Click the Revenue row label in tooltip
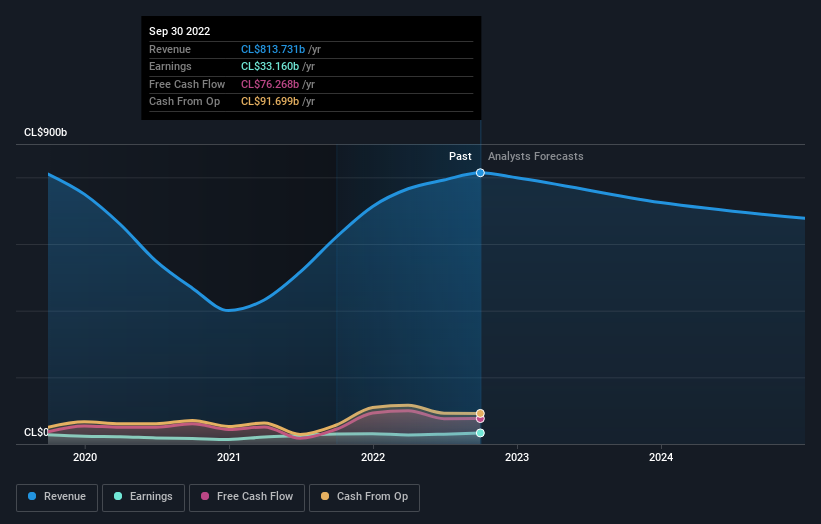This screenshot has height=524, width=821. click(170, 49)
